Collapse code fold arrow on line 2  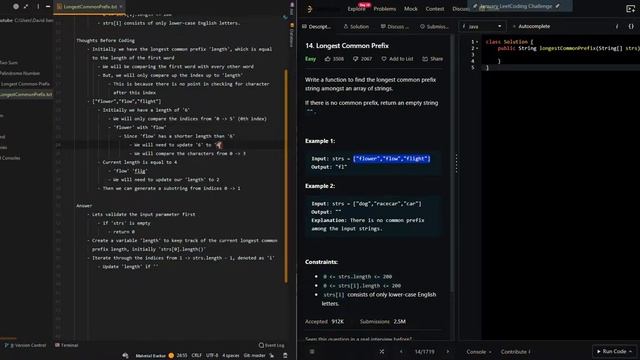tap(477, 48)
